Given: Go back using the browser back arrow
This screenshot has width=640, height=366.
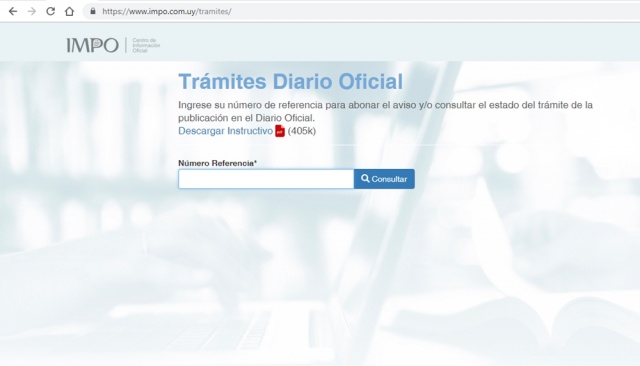Looking at the screenshot, I should click(x=13, y=11).
